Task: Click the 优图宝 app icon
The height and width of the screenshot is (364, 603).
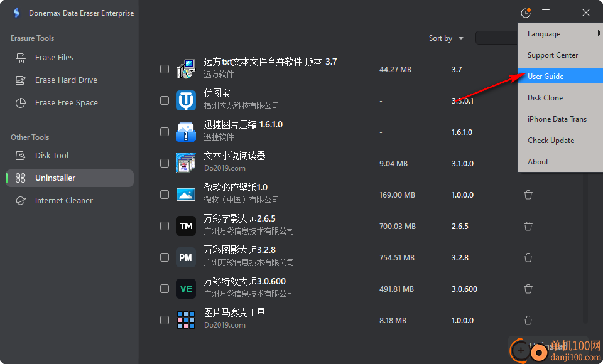Action: click(186, 100)
